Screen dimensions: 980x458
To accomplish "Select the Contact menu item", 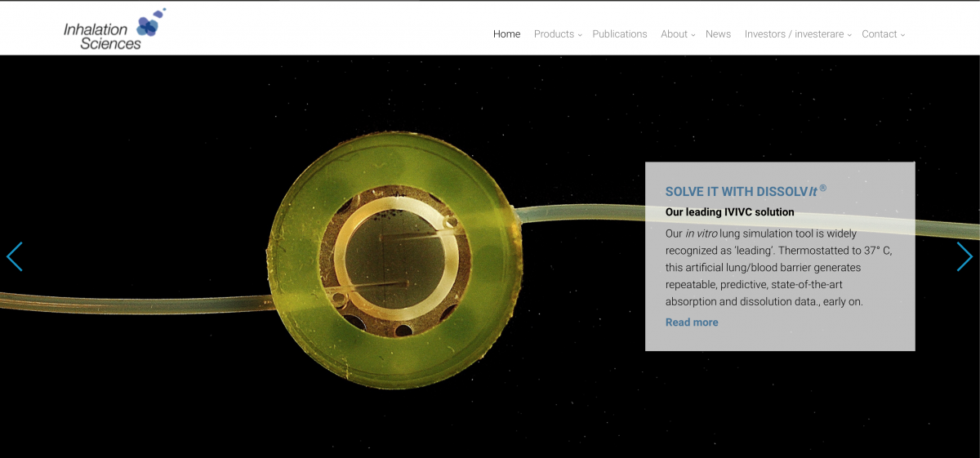I will 879,34.
